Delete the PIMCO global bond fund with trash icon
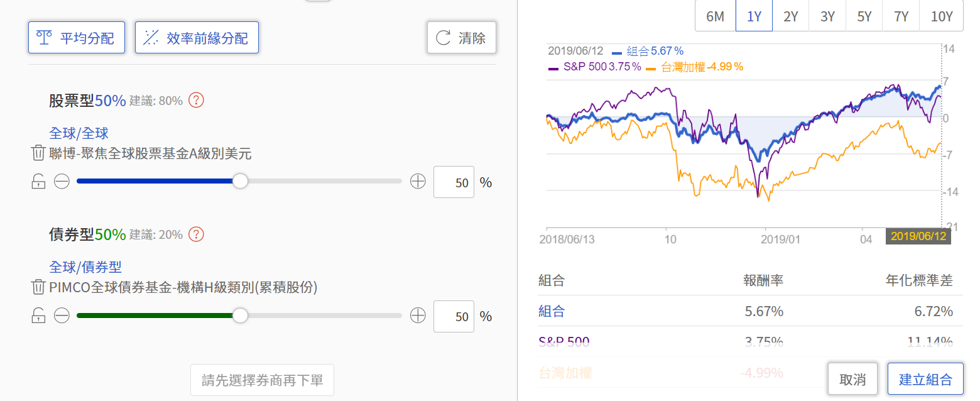Image resolution: width=980 pixels, height=401 pixels. [38, 287]
